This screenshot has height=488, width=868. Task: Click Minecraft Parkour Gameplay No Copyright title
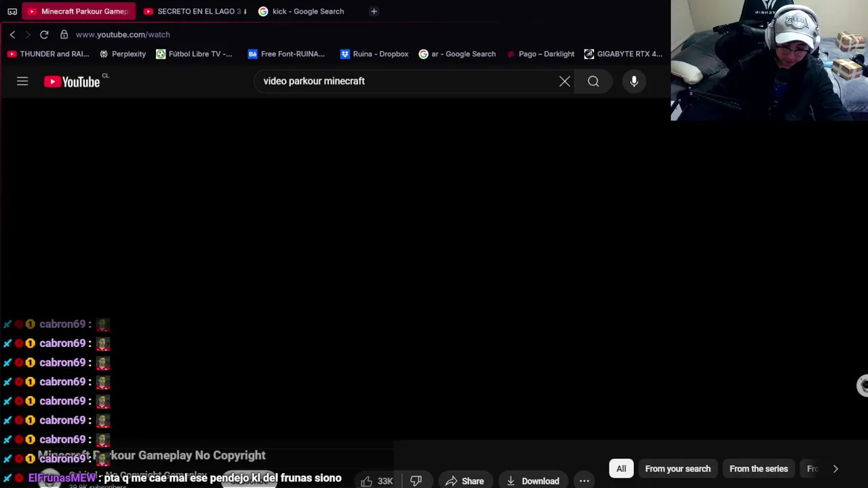pos(152,455)
